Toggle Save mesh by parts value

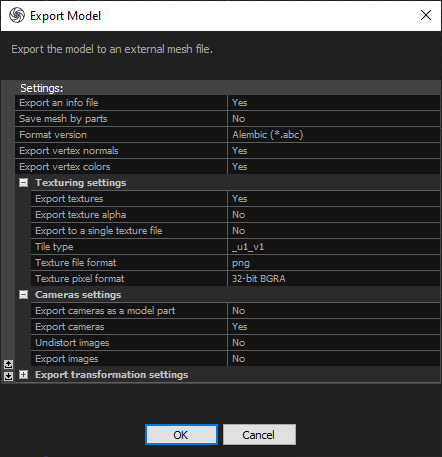[x=333, y=119]
